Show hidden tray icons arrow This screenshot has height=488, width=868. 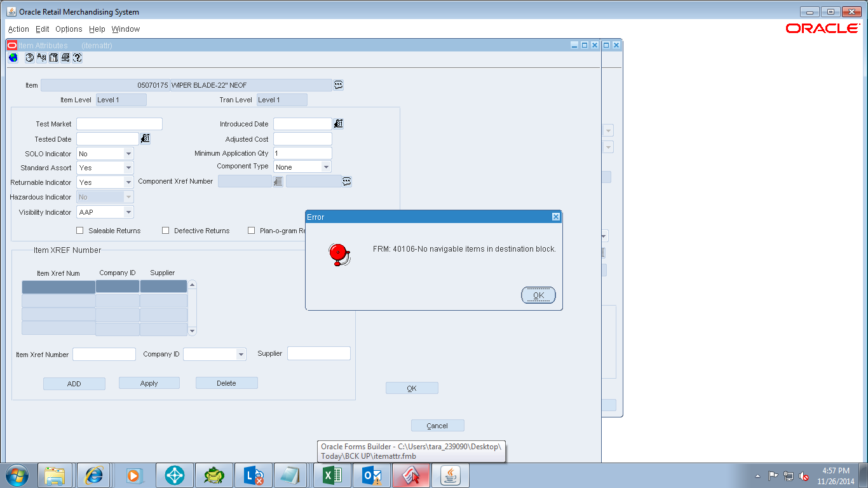pos(757,476)
